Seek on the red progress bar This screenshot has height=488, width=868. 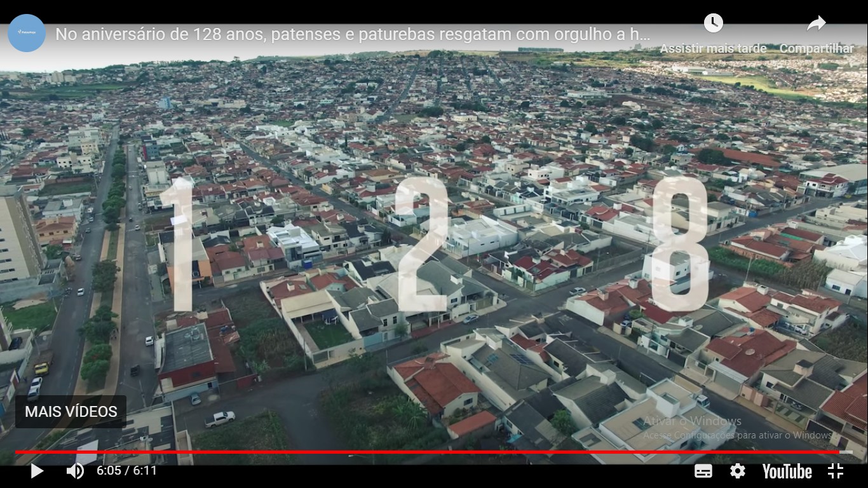coord(434,452)
